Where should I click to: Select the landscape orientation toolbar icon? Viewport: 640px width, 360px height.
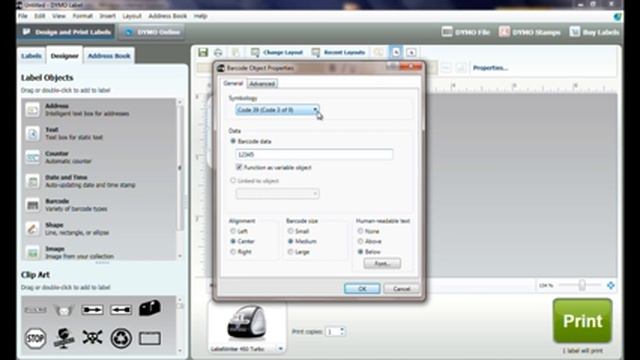click(x=411, y=52)
